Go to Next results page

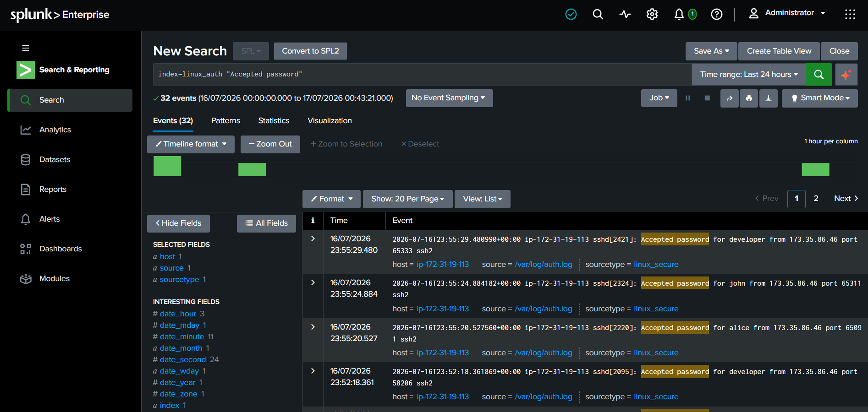[x=846, y=199]
